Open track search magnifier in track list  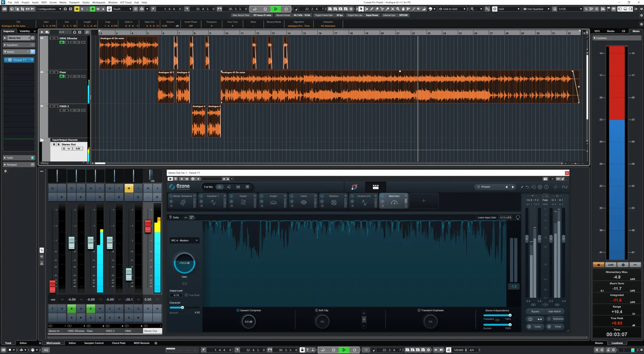click(x=87, y=32)
